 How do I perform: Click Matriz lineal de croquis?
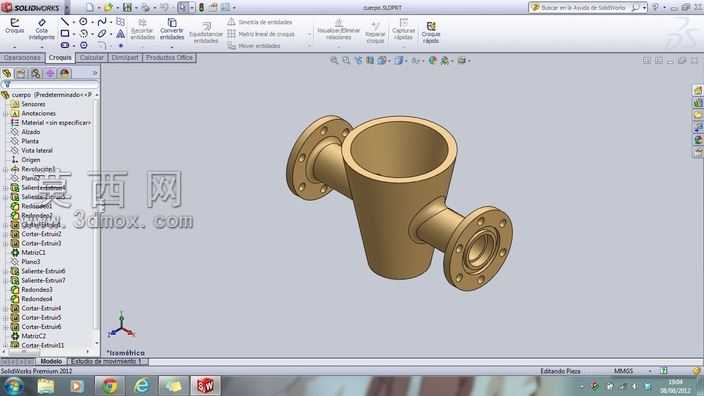(x=261, y=34)
